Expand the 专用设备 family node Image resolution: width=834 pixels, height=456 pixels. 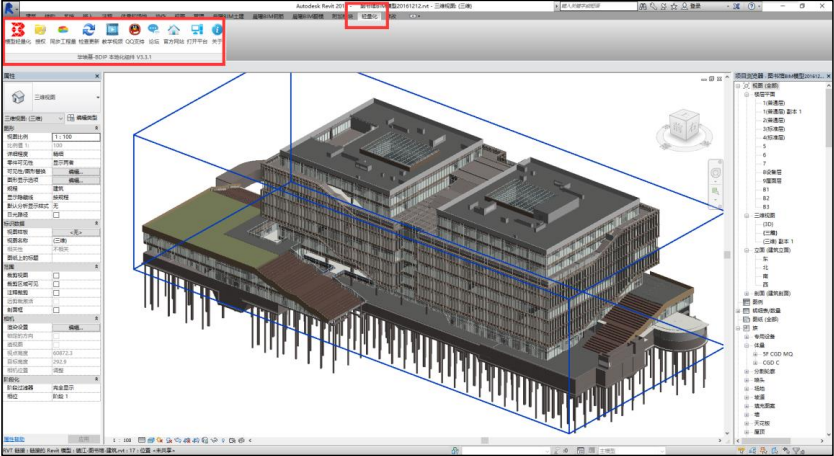(746, 336)
